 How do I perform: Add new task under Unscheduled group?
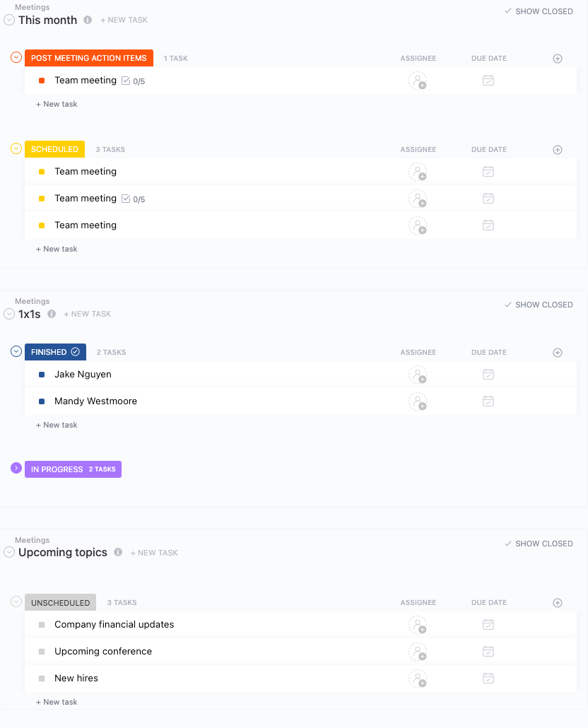click(57, 702)
